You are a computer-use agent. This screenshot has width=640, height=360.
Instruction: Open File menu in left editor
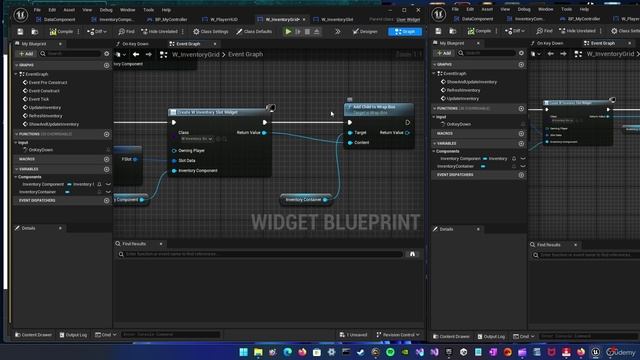click(x=37, y=10)
